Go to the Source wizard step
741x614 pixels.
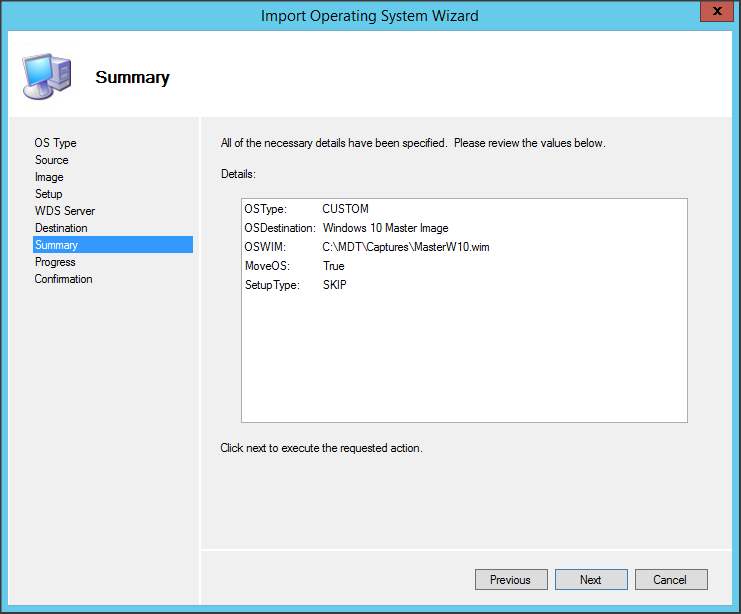point(51,160)
